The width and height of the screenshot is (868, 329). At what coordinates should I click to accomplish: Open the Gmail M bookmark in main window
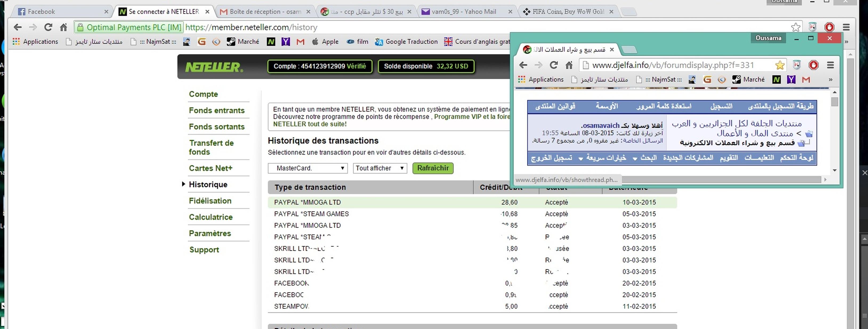pyautogui.click(x=300, y=42)
